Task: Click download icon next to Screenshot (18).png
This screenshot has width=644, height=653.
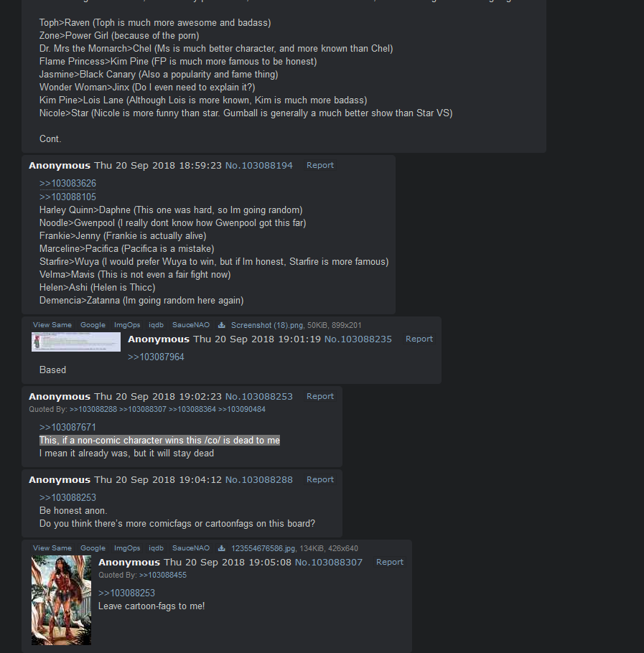Action: [x=222, y=325]
